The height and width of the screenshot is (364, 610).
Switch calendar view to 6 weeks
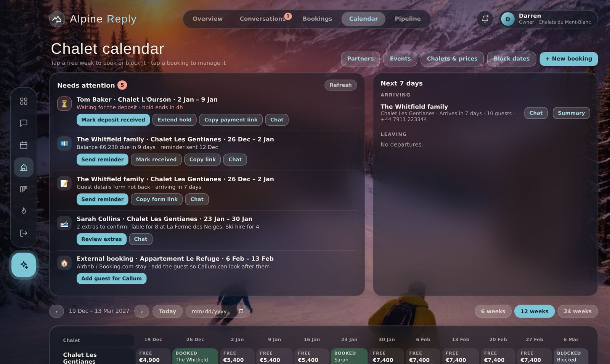tap(493, 311)
